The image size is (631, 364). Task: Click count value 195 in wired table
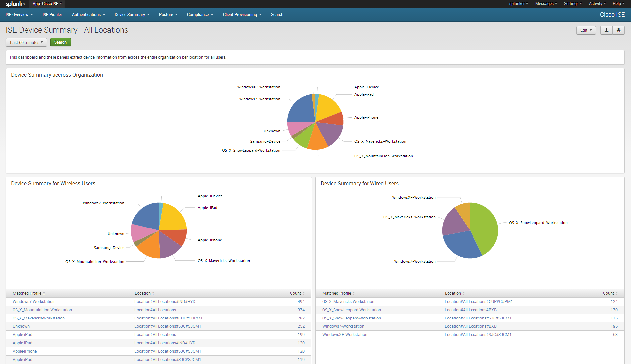(614, 326)
